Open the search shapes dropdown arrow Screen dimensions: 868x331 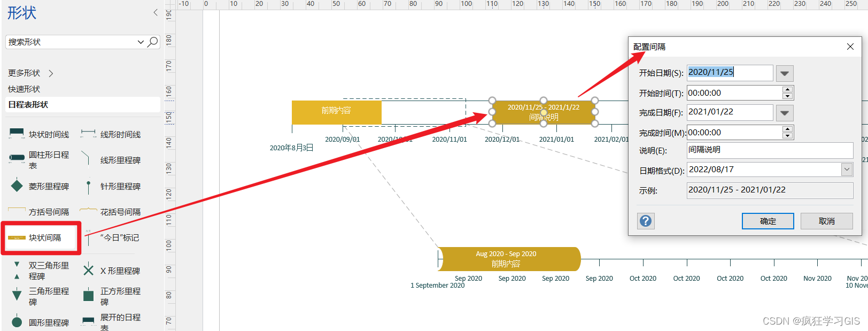(141, 42)
